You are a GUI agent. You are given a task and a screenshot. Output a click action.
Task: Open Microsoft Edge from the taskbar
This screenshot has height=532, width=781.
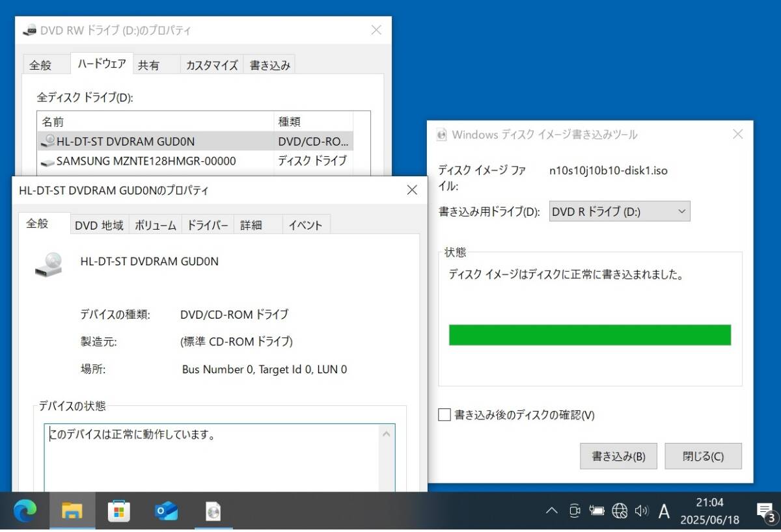pos(25,512)
